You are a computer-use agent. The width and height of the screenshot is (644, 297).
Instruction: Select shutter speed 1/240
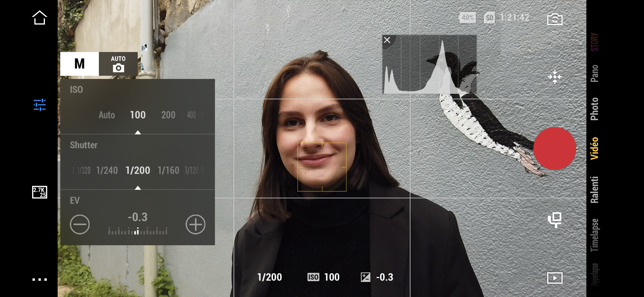coord(107,171)
